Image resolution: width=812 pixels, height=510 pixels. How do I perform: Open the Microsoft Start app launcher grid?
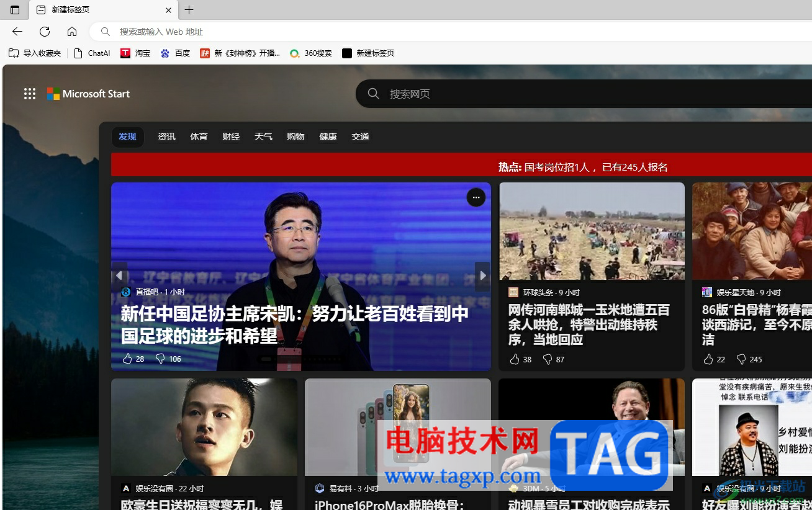[29, 94]
